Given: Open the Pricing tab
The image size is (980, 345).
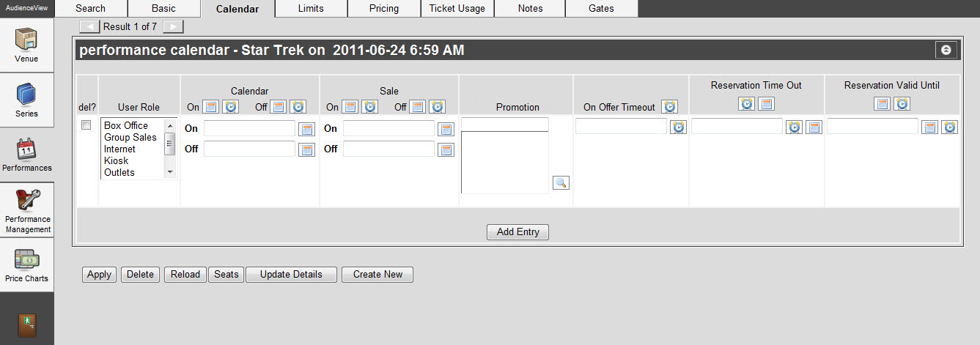Looking at the screenshot, I should coord(384,8).
